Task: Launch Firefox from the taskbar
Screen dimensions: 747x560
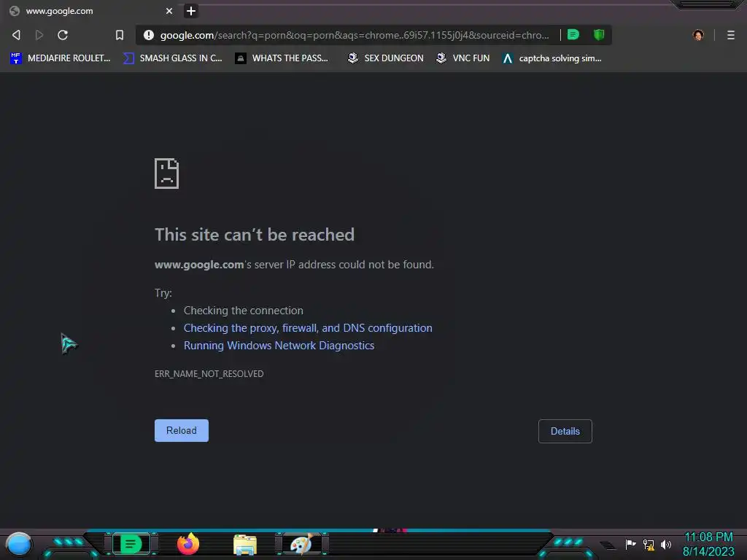Action: 187,544
